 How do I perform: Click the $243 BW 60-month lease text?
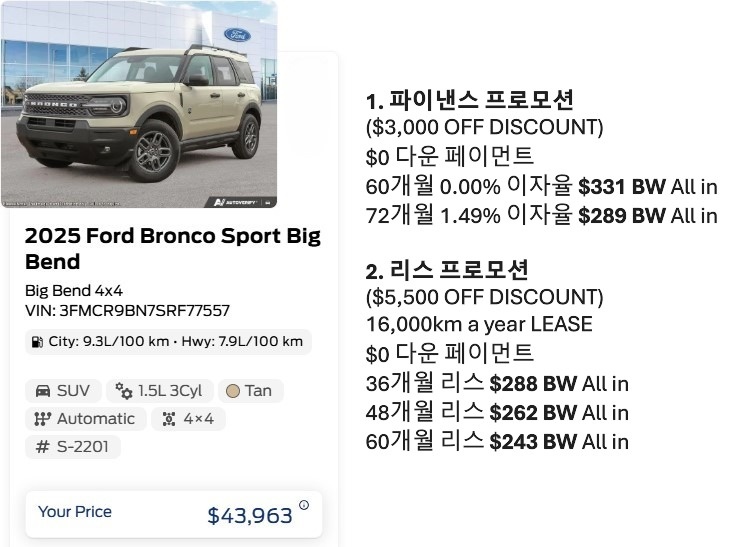533,441
